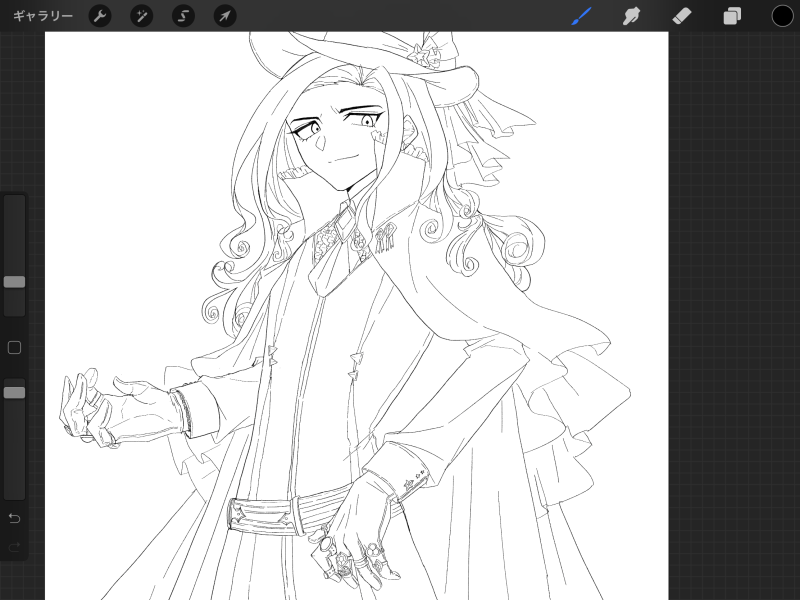This screenshot has width=800, height=600.
Task: Return to the ギャラリー gallery
Action: (43, 16)
